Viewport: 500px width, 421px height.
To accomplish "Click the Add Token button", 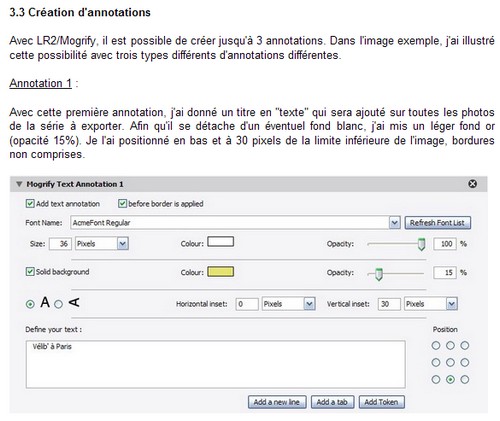I will [x=381, y=402].
